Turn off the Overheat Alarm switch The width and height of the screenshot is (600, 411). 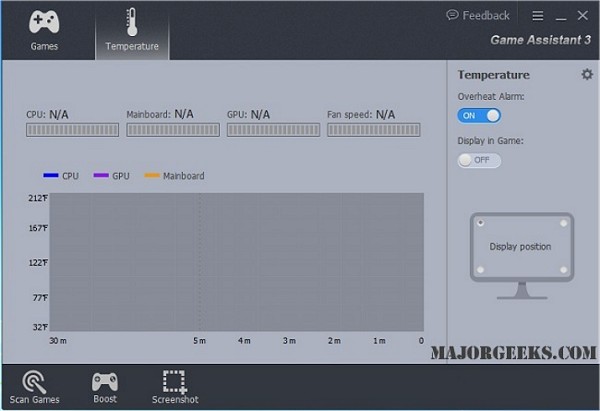[479, 116]
